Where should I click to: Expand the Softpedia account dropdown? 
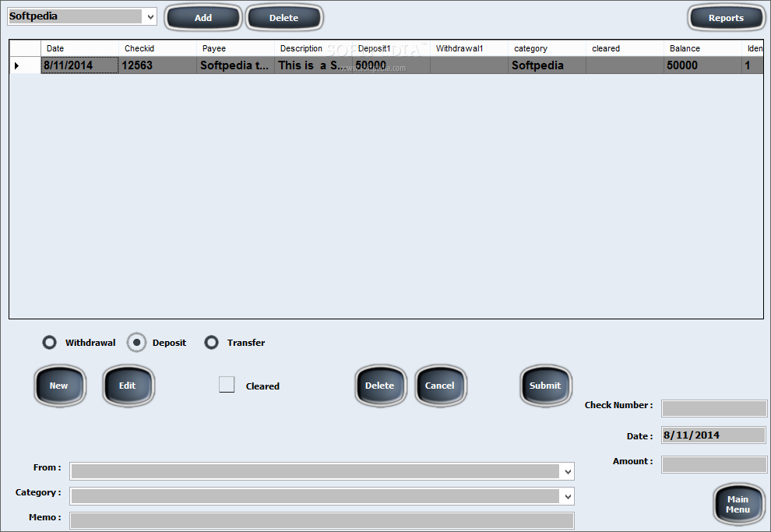coord(150,16)
